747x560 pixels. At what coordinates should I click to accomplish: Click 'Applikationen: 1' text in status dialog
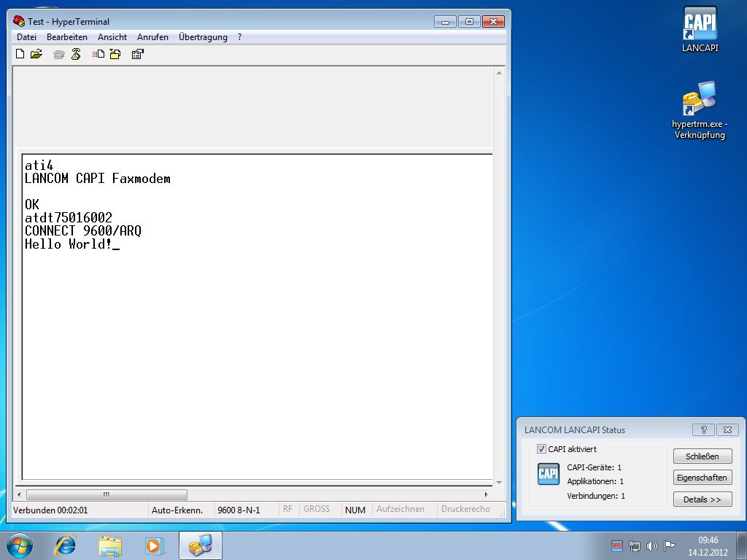pyautogui.click(x=595, y=481)
